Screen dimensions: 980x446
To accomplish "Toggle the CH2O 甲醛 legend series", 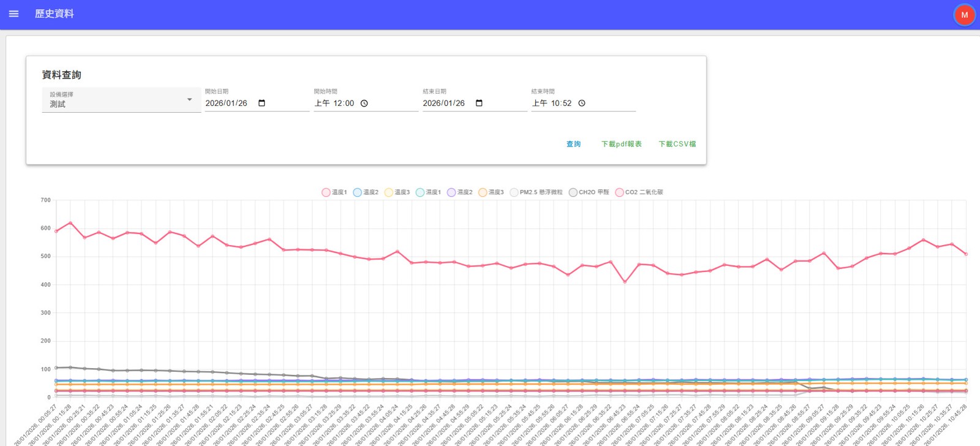I will 589,192.
